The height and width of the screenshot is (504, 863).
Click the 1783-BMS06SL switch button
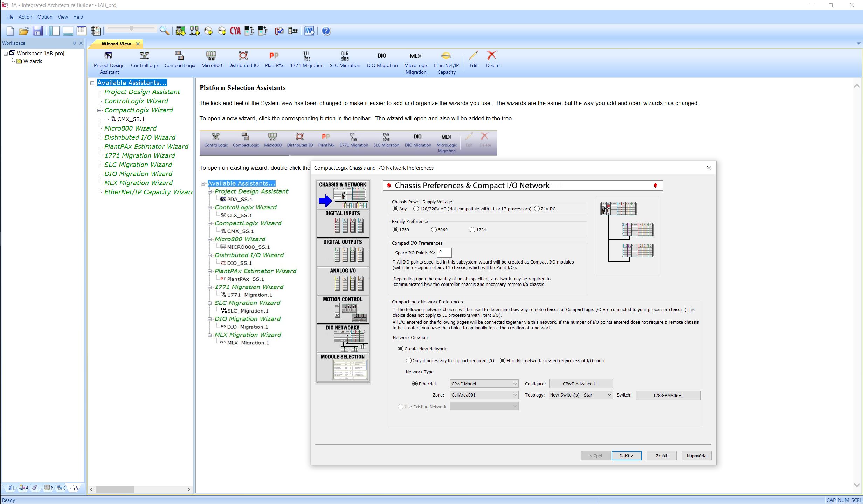pos(668,395)
